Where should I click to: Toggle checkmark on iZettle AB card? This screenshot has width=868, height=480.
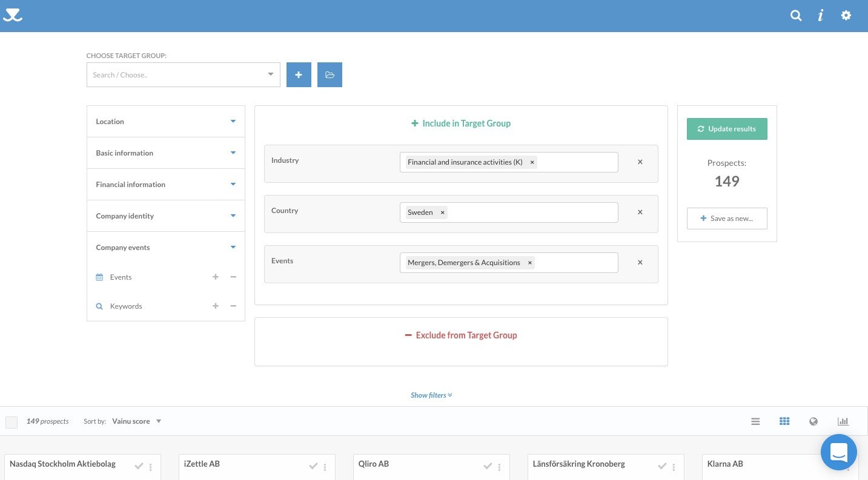[313, 465]
